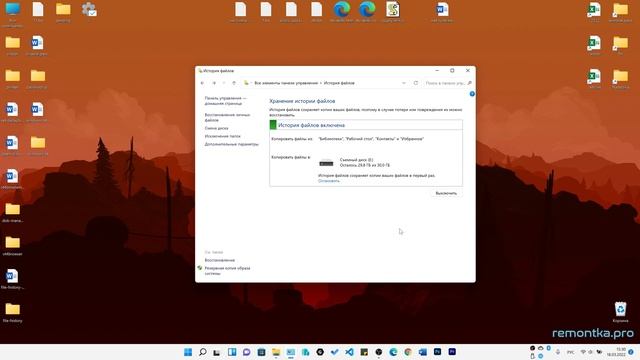Open the yellow sticky notes taskbar app
Image resolution: width=640 pixels, height=360 pixels.
coord(364,352)
